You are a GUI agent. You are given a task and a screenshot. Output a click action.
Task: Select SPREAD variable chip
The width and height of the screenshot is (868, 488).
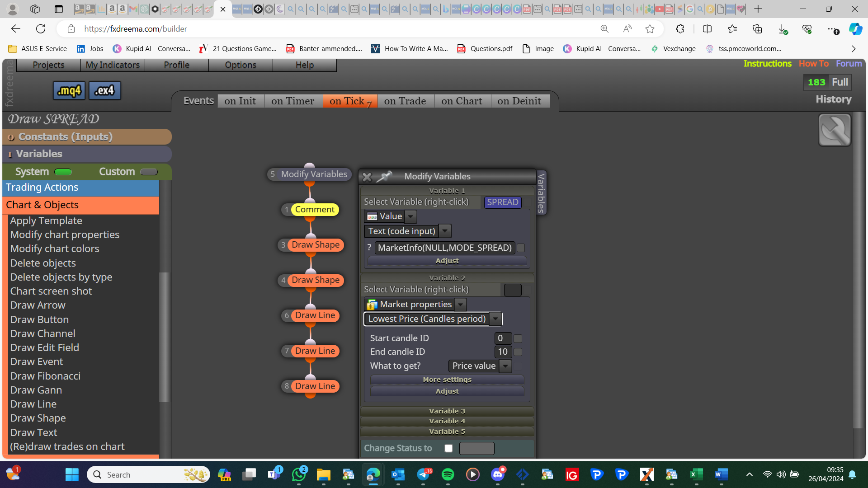503,202
